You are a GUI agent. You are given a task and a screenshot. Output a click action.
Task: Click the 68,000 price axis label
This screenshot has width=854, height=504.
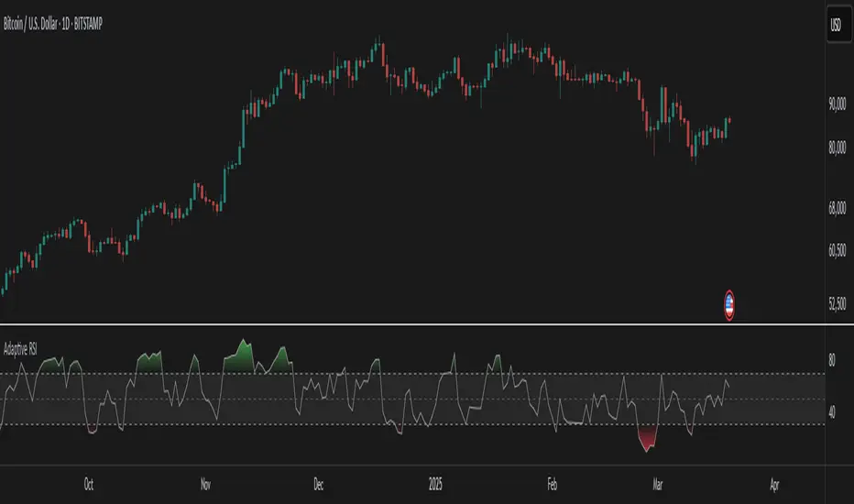pos(838,208)
